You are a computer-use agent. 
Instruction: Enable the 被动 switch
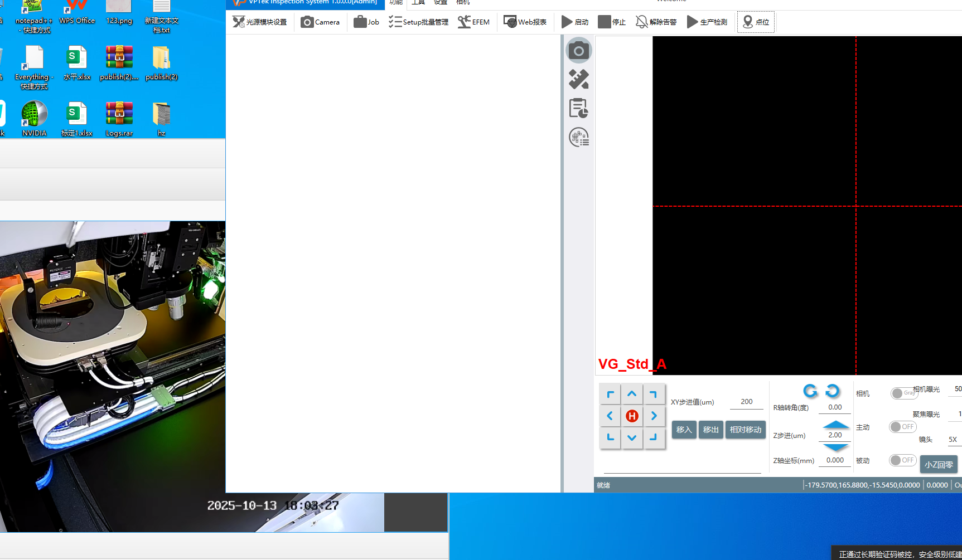(902, 460)
